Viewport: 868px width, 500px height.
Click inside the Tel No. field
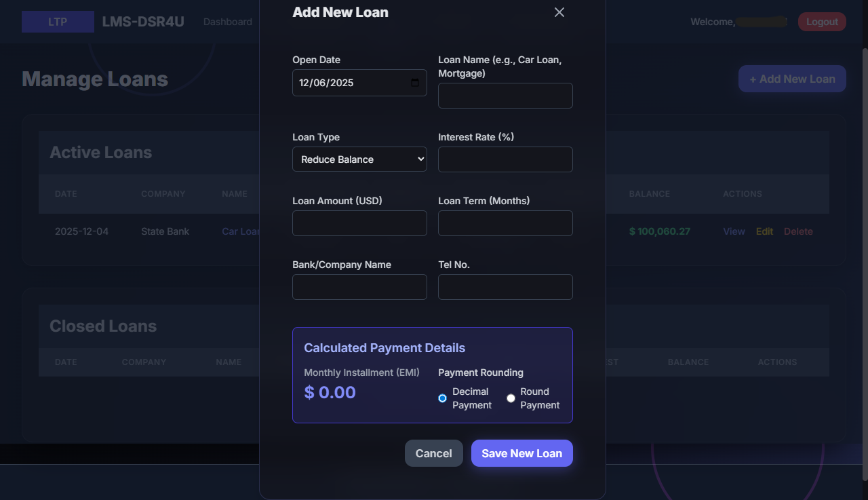[x=505, y=286]
